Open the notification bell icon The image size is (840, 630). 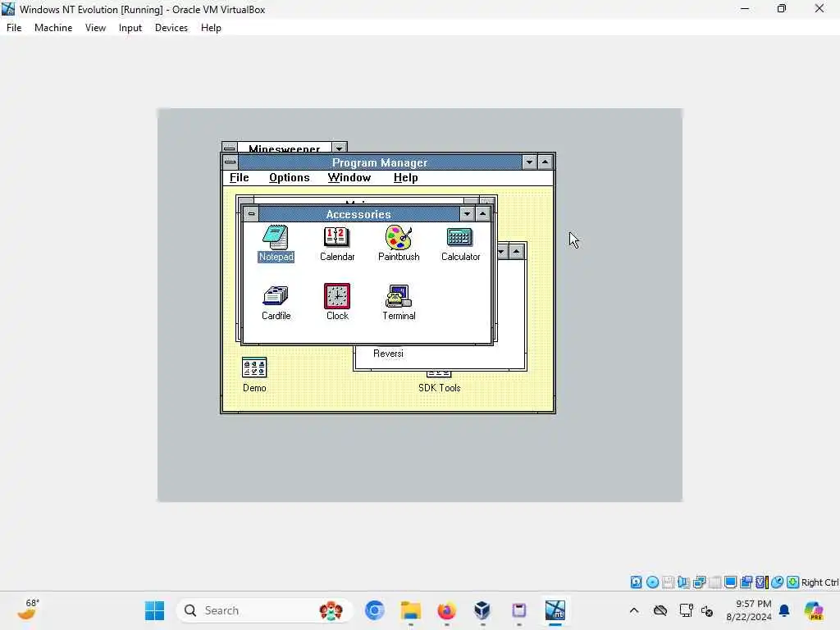784,610
